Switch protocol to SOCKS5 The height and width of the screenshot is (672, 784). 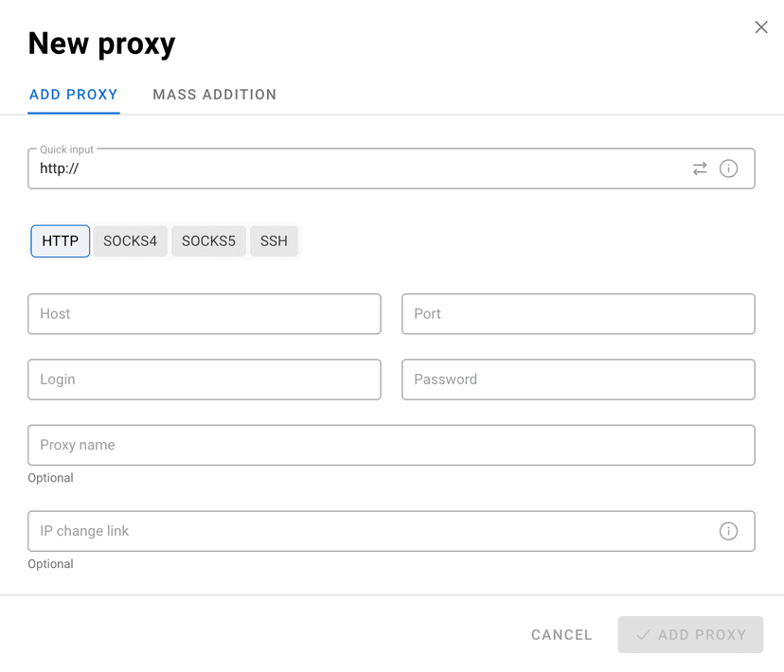click(208, 241)
